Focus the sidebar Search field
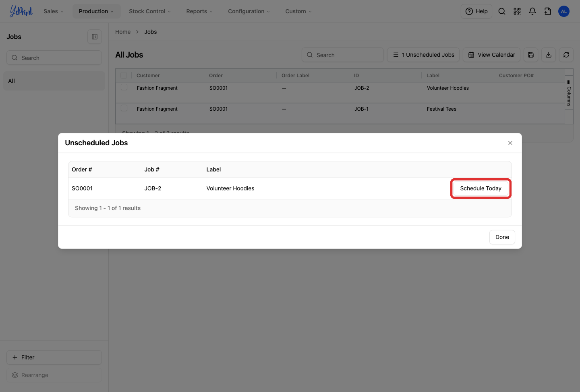This screenshot has height=392, width=580. (54, 58)
